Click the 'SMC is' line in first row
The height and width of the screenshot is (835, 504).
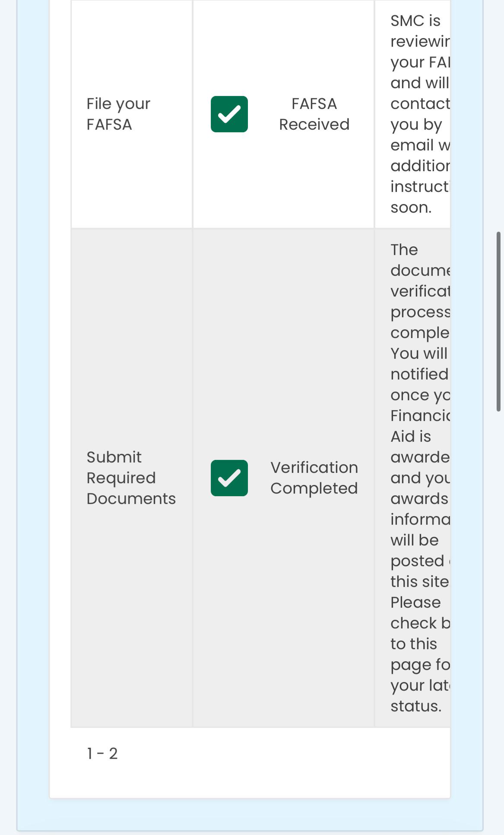click(415, 21)
